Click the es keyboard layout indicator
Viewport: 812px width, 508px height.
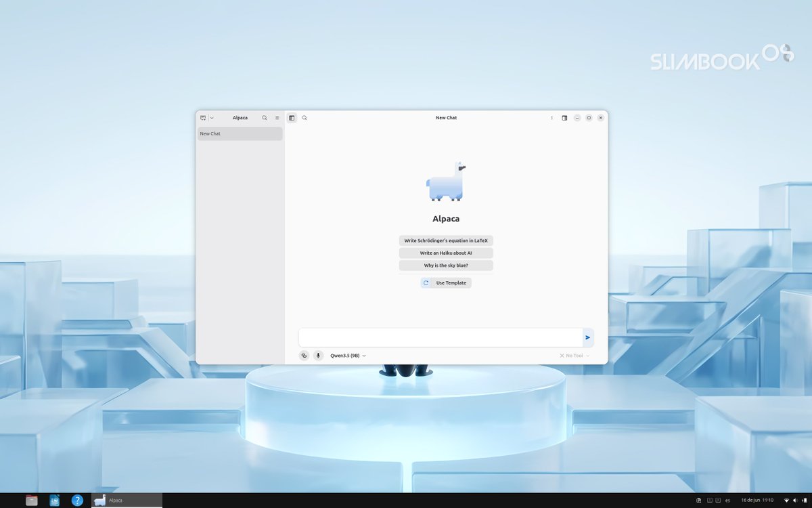click(727, 501)
